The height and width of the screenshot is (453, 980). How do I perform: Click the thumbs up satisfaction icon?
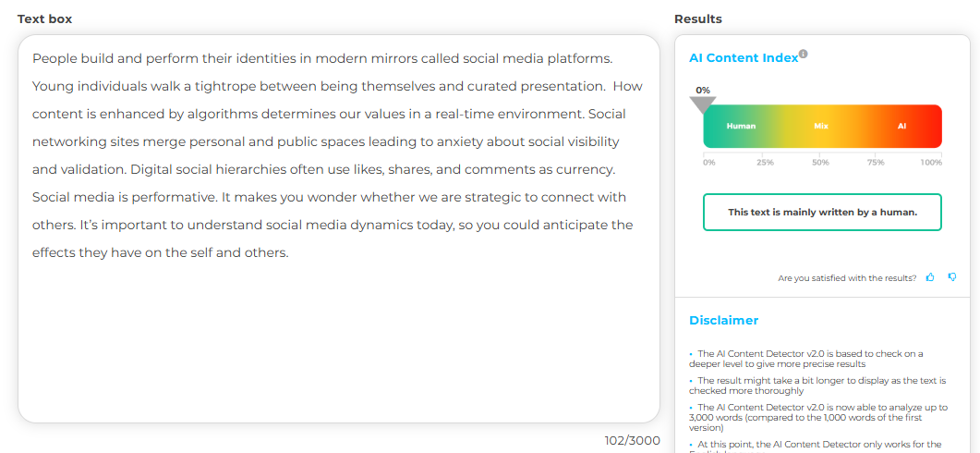coord(930,277)
